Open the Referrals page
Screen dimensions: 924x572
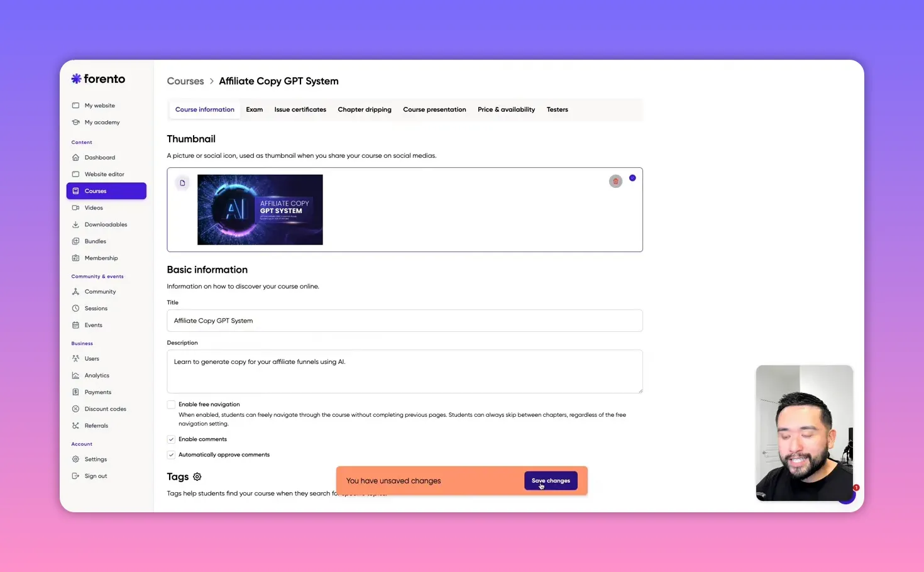click(96, 426)
